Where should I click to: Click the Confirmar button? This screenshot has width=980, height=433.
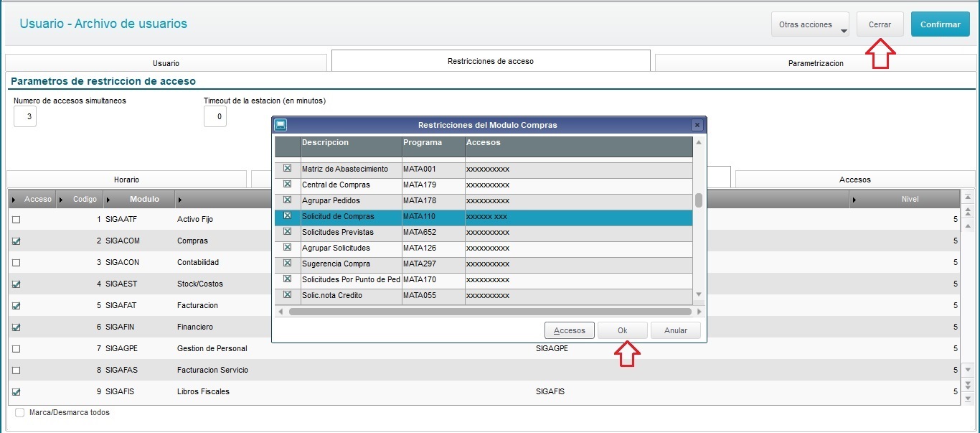940,24
